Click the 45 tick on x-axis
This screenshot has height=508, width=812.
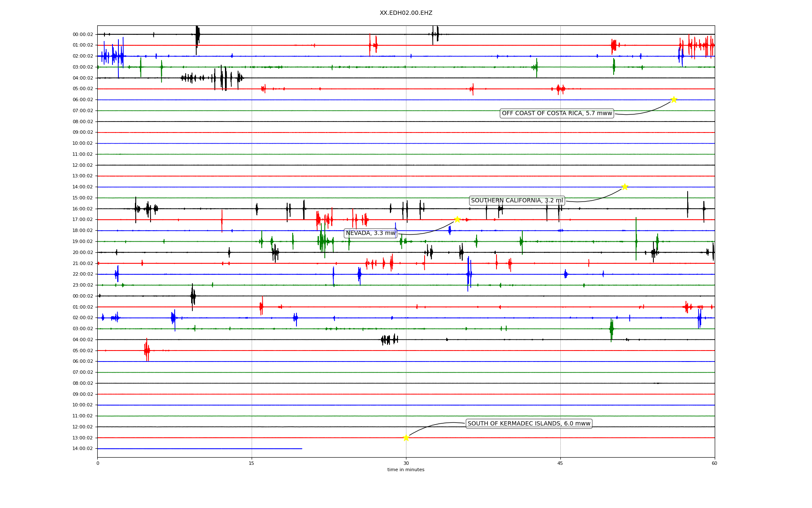pos(560,464)
